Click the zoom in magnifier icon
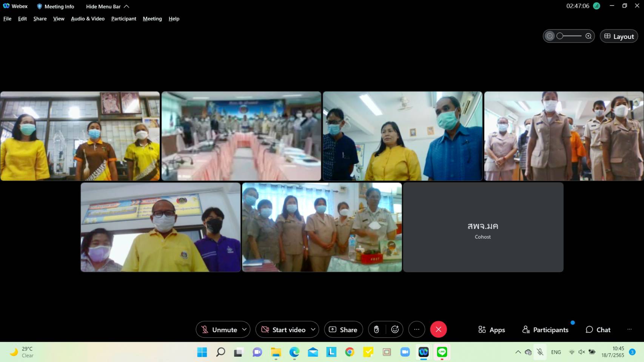Image resolution: width=644 pixels, height=362 pixels. 589,36
